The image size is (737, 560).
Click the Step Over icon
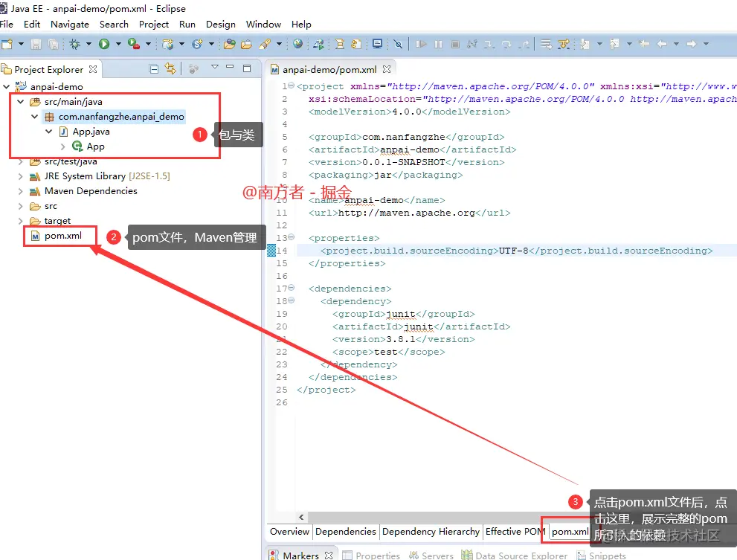click(506, 44)
